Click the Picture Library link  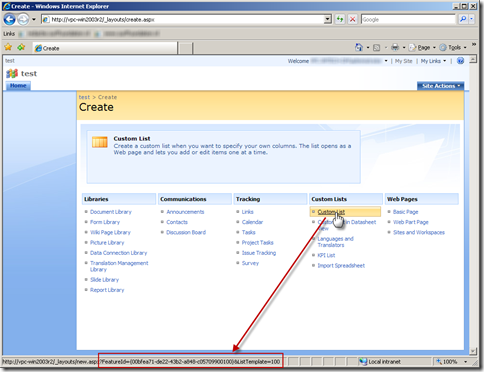[107, 243]
